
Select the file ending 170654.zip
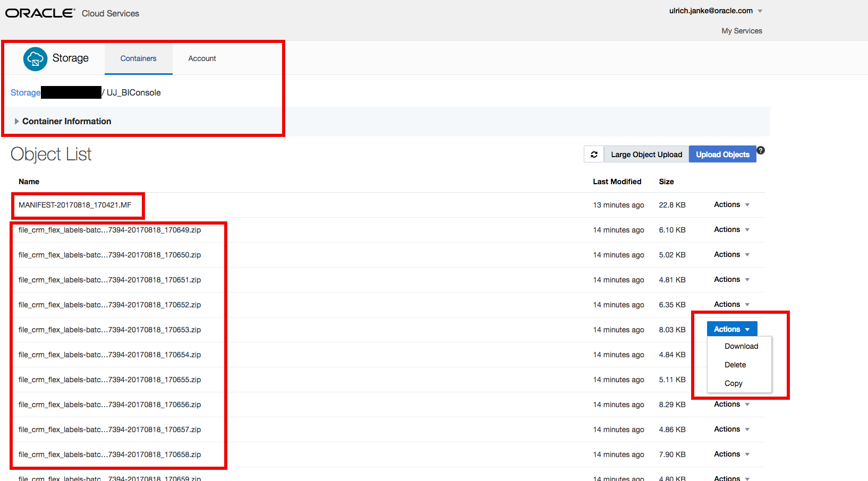point(109,355)
